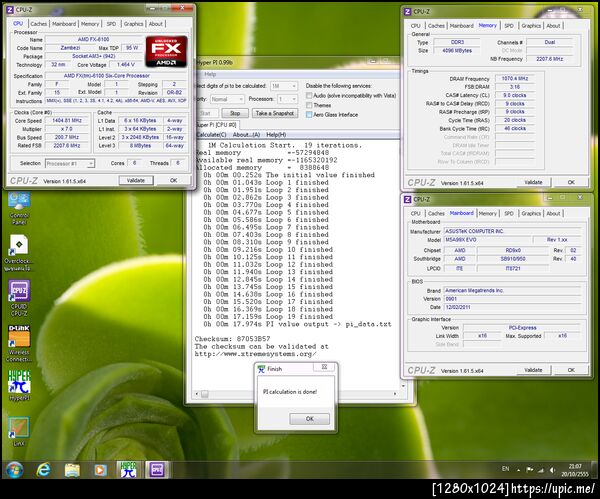
Task: Toggle the Aero Glass Interface checkbox
Action: pyautogui.click(x=309, y=114)
